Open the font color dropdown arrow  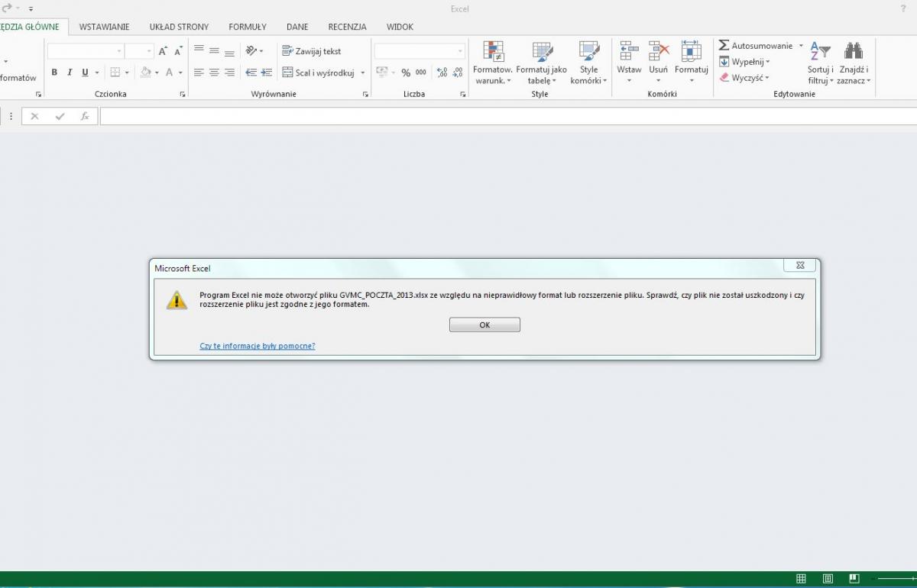[181, 73]
